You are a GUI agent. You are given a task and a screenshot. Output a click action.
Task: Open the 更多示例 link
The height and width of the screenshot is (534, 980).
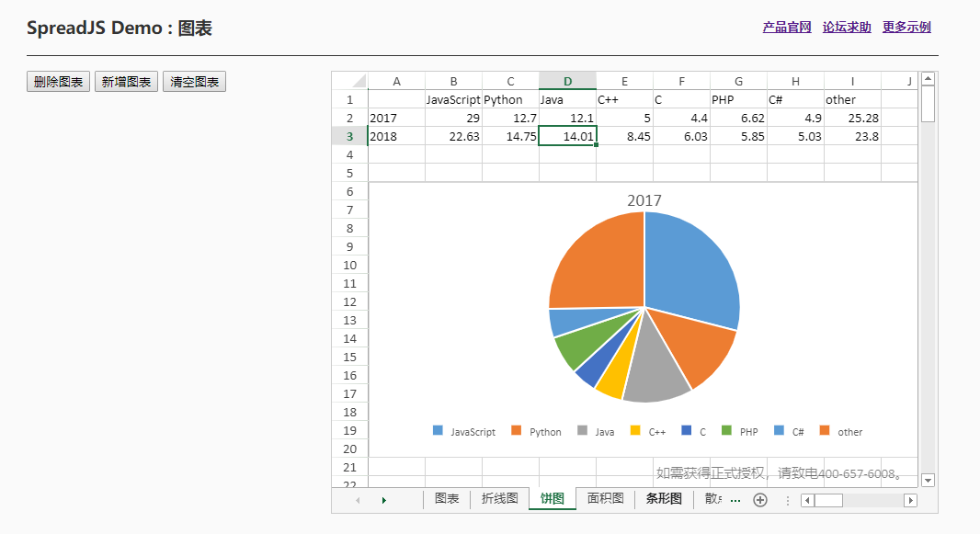[906, 27]
